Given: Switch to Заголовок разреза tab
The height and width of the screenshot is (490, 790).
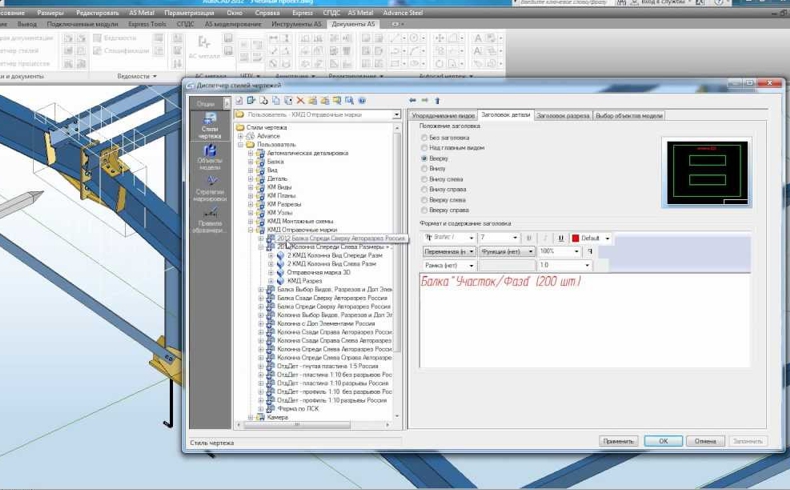Looking at the screenshot, I should click(x=563, y=116).
